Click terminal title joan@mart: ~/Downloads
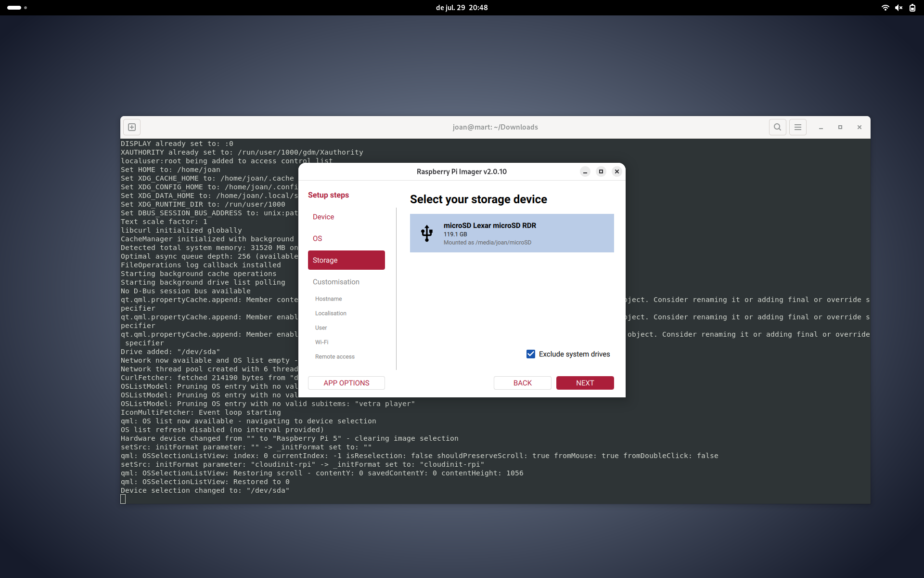The height and width of the screenshot is (578, 924). [x=495, y=127]
